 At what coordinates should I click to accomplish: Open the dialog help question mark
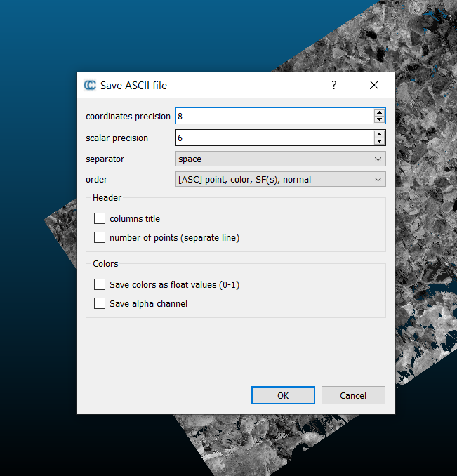point(333,85)
